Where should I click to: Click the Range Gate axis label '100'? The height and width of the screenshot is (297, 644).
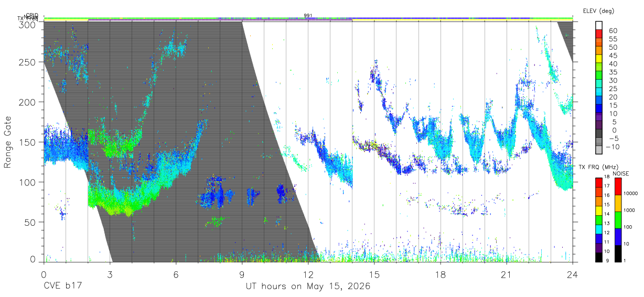[x=27, y=182]
